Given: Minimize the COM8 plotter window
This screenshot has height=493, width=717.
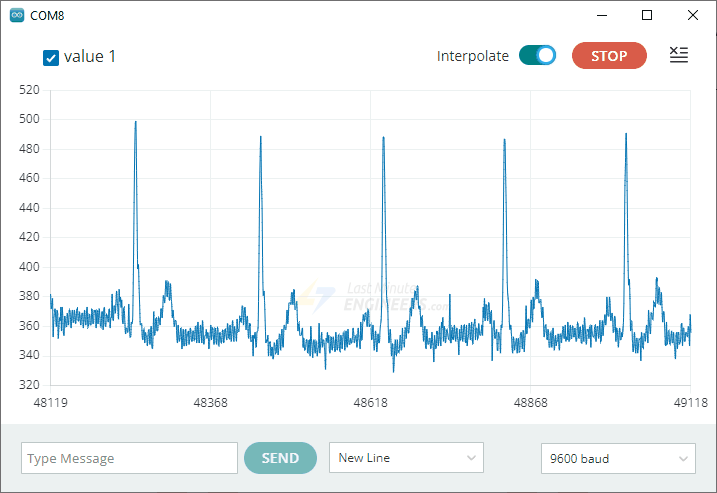Looking at the screenshot, I should coord(601,16).
